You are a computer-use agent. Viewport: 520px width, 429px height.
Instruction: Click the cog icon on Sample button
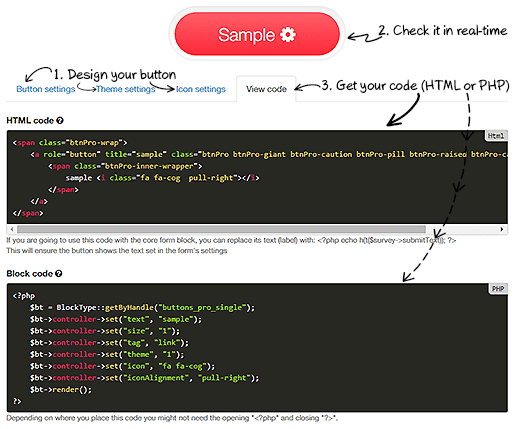(288, 35)
